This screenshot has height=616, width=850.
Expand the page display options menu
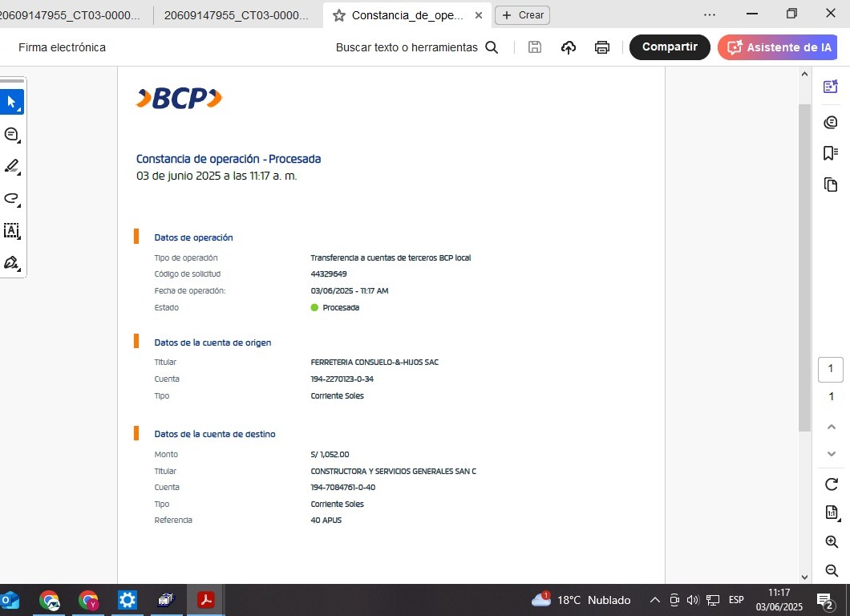point(832,513)
